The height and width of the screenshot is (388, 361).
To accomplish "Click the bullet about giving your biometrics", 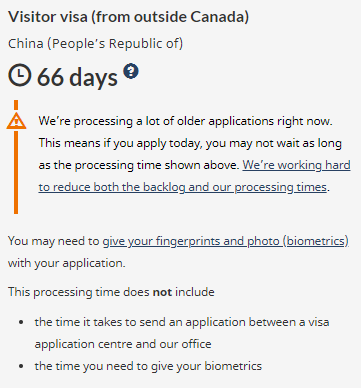I will [148, 366].
